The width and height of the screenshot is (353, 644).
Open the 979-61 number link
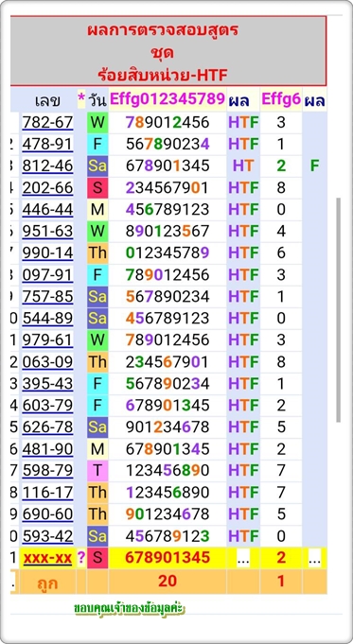(47, 340)
